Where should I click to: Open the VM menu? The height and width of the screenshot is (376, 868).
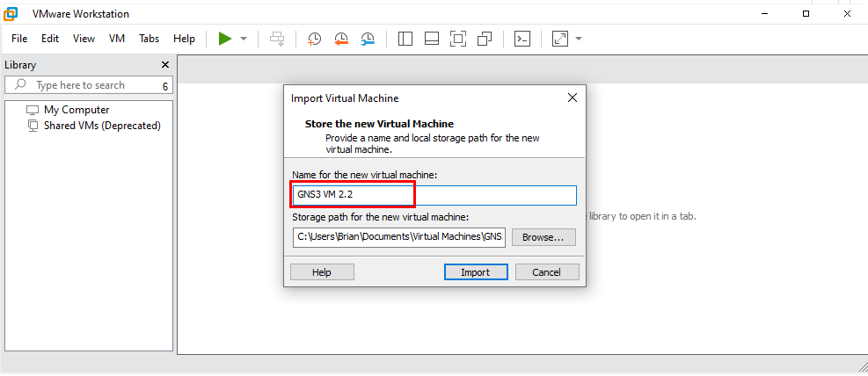tap(117, 39)
